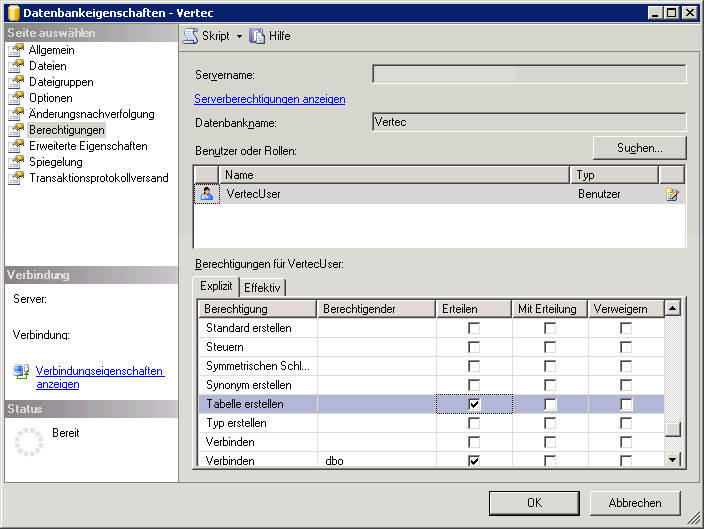Click the Hilfe help icon

coord(257,36)
